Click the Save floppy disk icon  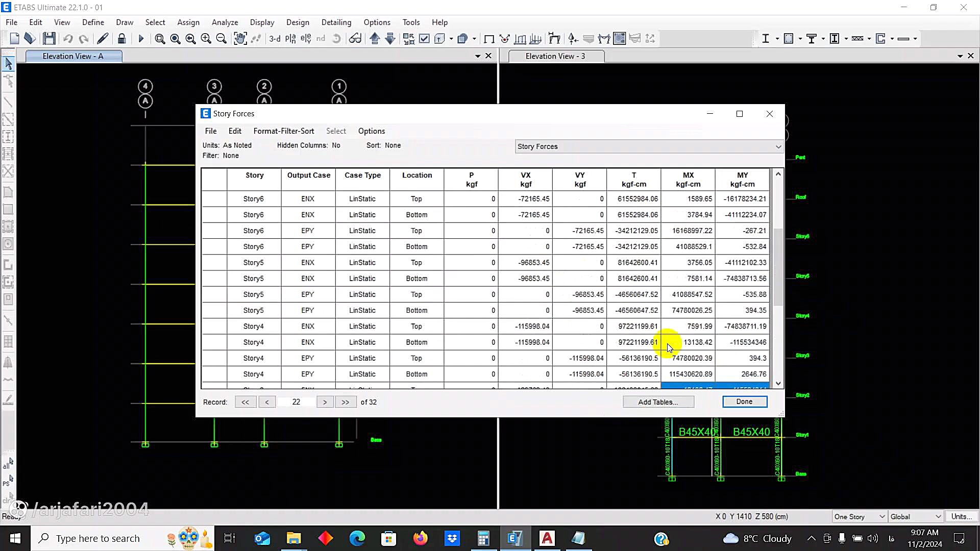pos(49,39)
